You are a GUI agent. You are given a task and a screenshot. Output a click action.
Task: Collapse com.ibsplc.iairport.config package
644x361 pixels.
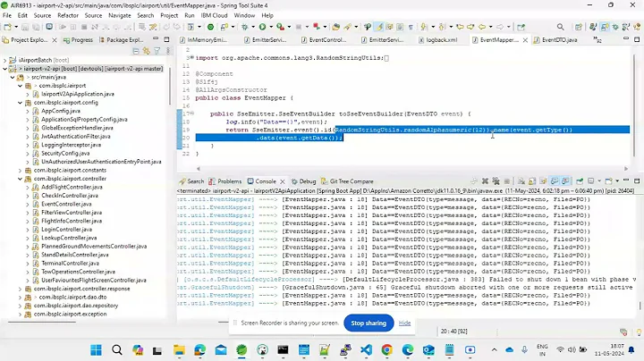[x=20, y=102]
